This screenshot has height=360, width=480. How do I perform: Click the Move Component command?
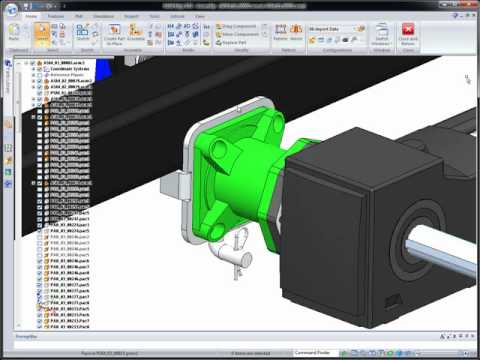[237, 34]
